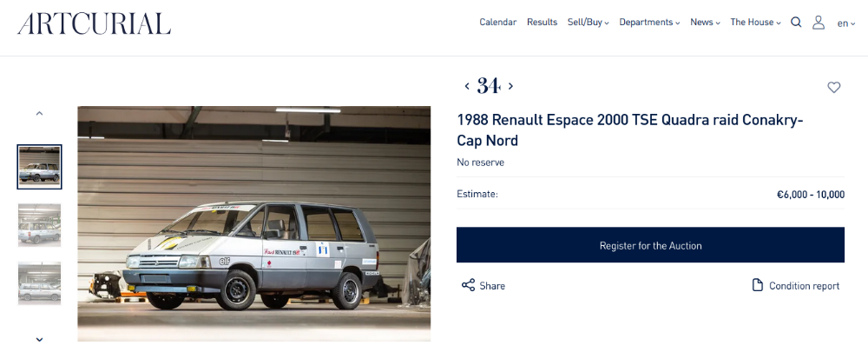This screenshot has width=868, height=352.
Task: Click the Share icon
Action: 469,285
